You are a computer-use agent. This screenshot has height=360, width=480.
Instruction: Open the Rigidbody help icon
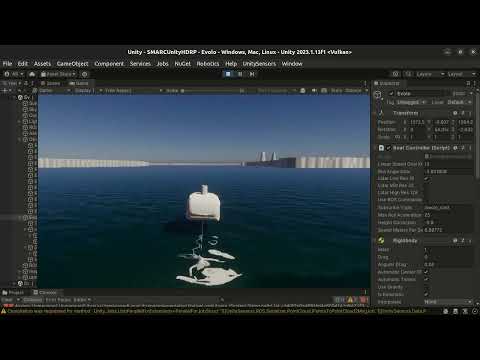[455, 240]
